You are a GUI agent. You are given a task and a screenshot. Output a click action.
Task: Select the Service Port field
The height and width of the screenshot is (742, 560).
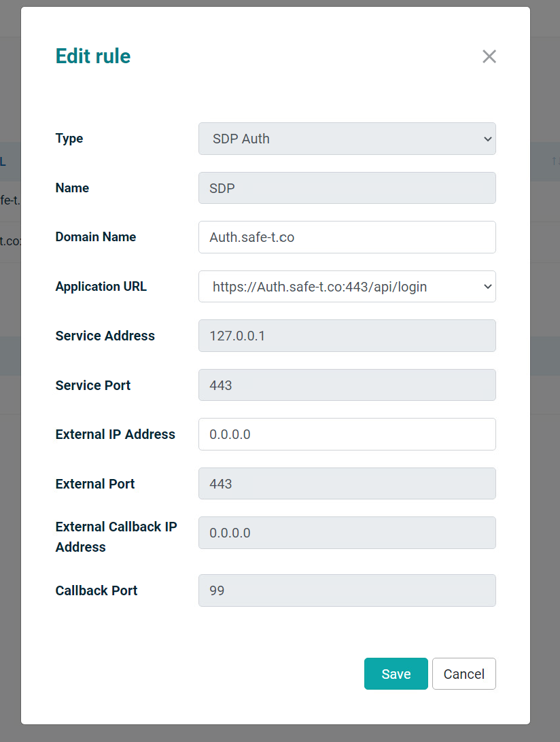point(347,385)
